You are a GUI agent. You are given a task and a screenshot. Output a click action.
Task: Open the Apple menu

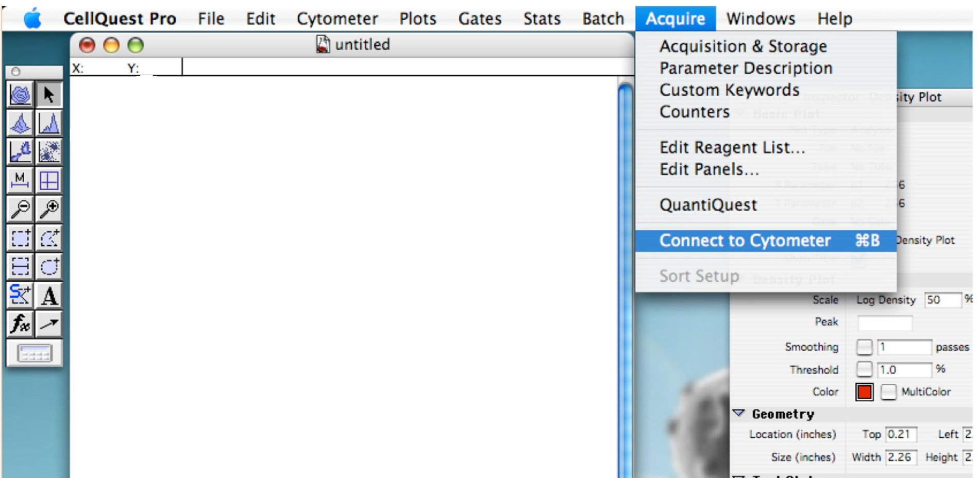point(32,19)
